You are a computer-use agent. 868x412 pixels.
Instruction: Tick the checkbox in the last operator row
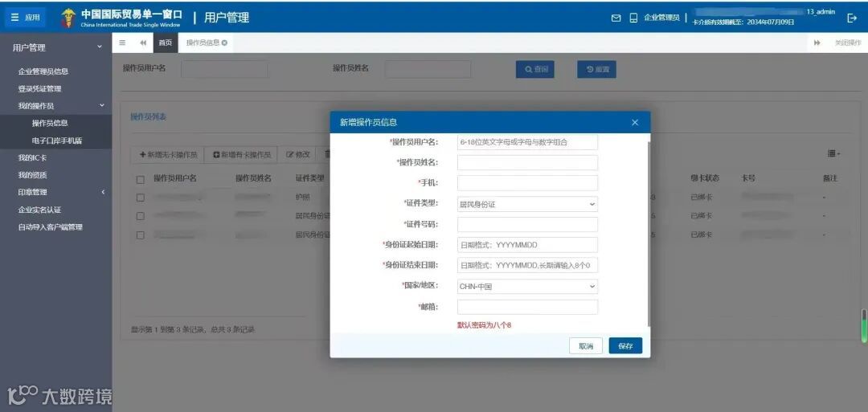pyautogui.click(x=140, y=235)
